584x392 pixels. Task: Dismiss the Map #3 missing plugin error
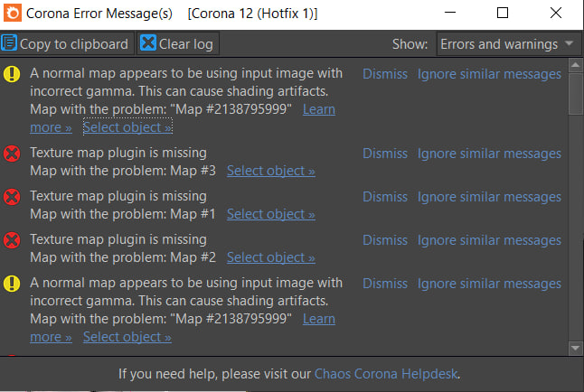click(x=385, y=154)
